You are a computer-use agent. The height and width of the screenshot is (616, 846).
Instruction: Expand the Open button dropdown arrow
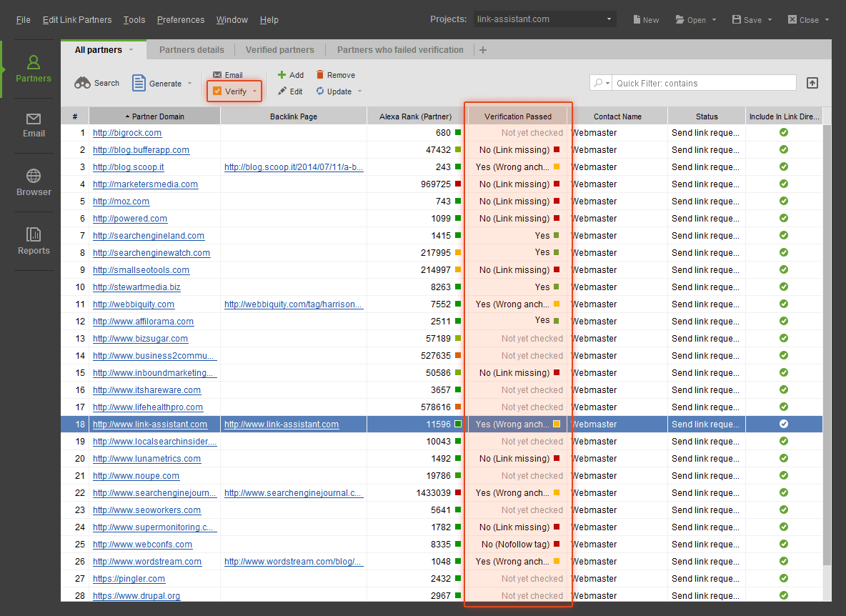coord(714,20)
